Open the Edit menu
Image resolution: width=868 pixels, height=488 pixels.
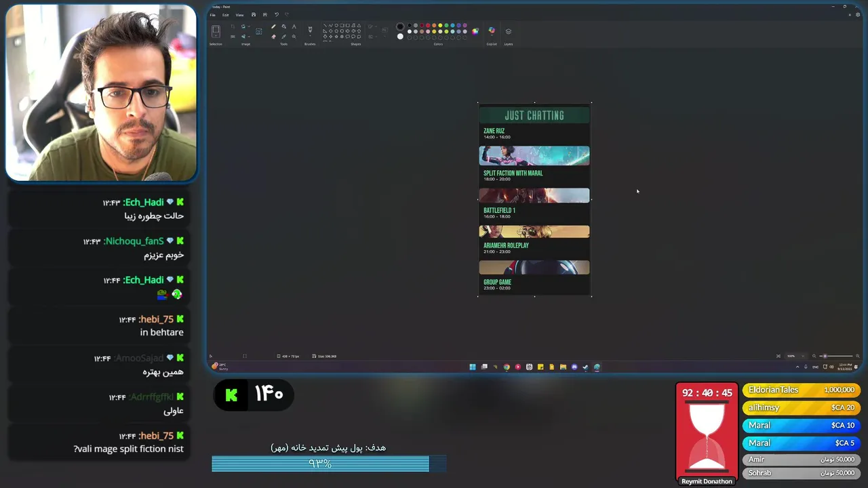click(225, 15)
